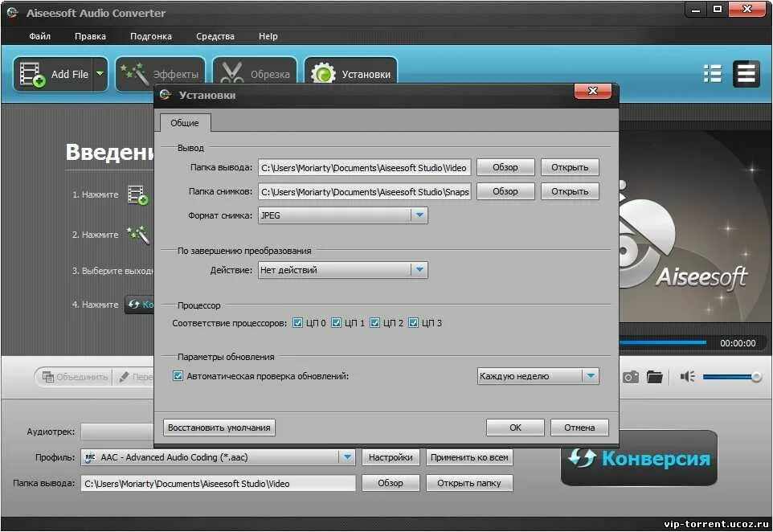
Task: Click the volume slider handle
Action: point(756,377)
